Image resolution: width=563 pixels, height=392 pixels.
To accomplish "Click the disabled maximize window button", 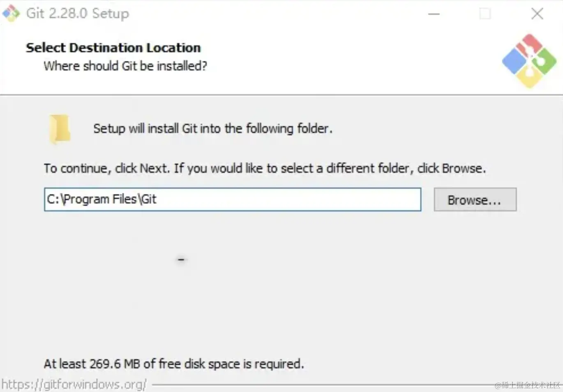I will pyautogui.click(x=485, y=14).
